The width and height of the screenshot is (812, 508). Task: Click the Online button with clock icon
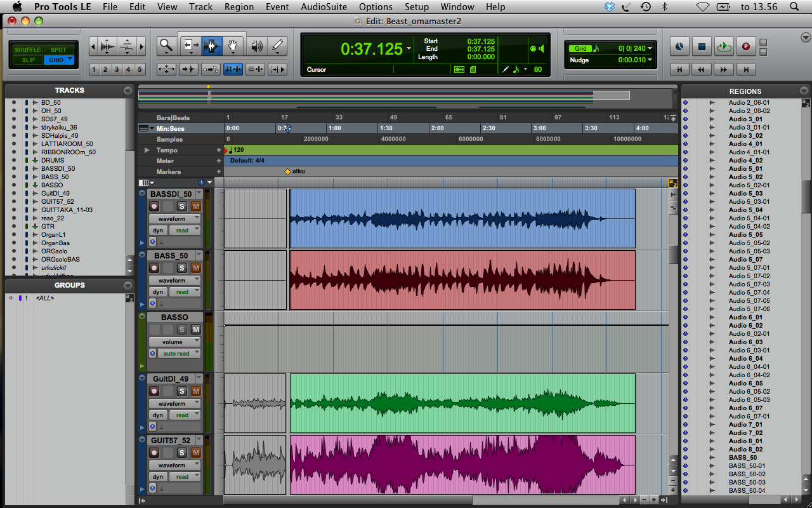point(679,46)
